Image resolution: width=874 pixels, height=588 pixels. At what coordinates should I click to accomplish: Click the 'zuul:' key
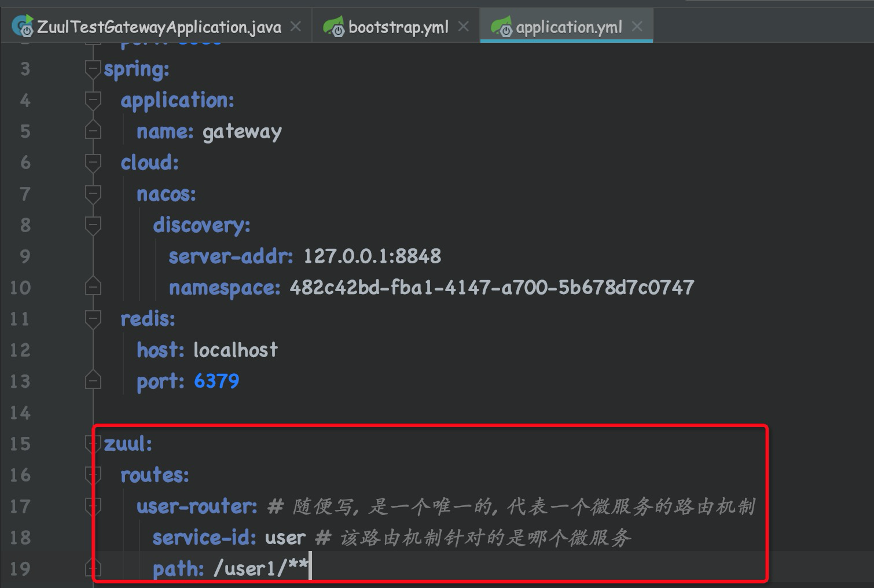(x=128, y=444)
